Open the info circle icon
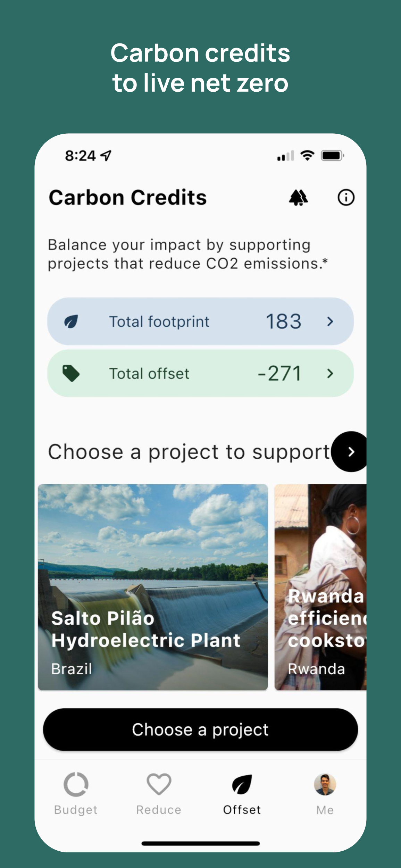The image size is (401, 868). click(x=346, y=198)
